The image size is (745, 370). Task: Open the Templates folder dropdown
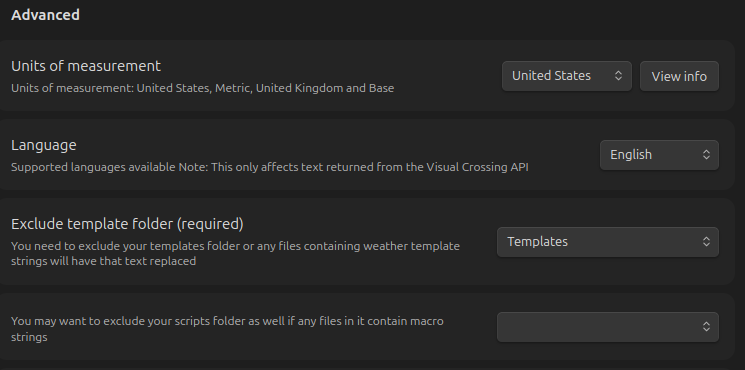608,242
